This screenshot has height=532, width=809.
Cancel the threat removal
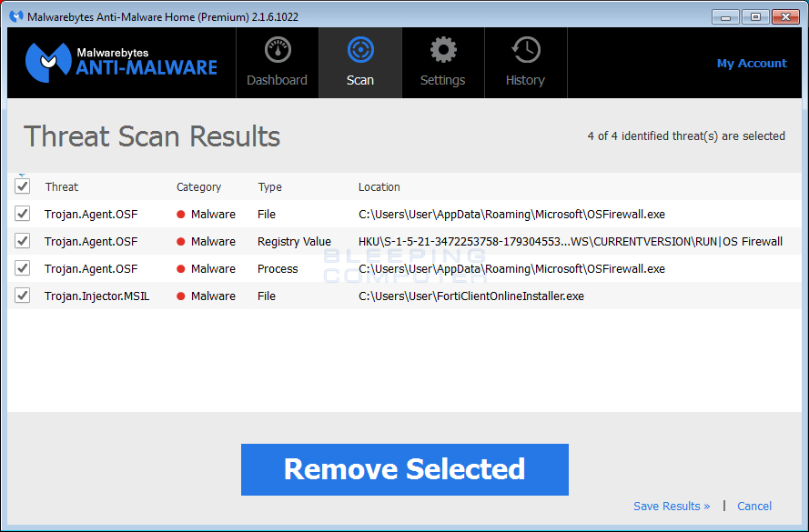753,506
